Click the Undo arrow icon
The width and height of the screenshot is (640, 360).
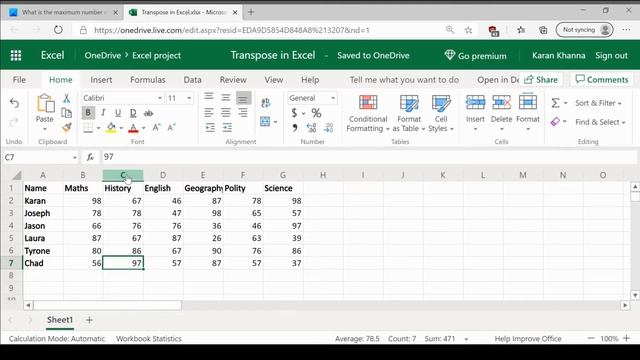click(x=14, y=103)
